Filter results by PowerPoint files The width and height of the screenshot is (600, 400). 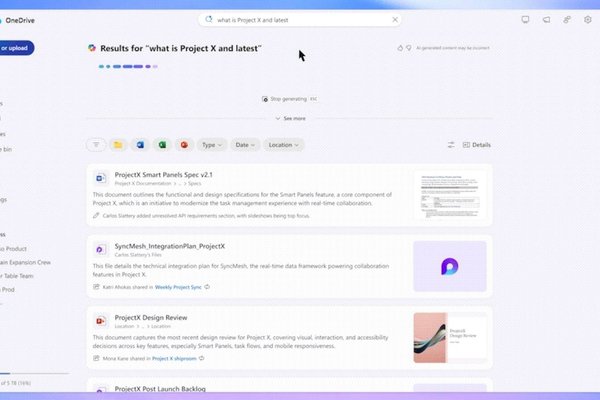click(x=184, y=145)
